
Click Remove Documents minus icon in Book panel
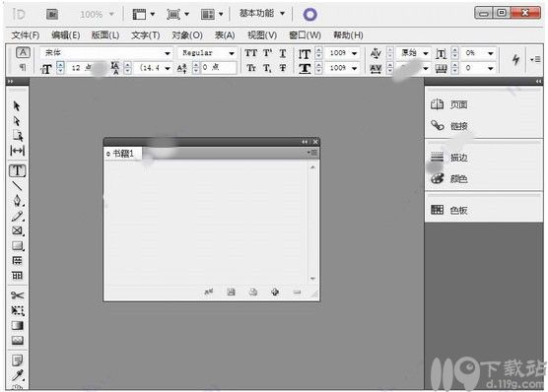point(297,292)
